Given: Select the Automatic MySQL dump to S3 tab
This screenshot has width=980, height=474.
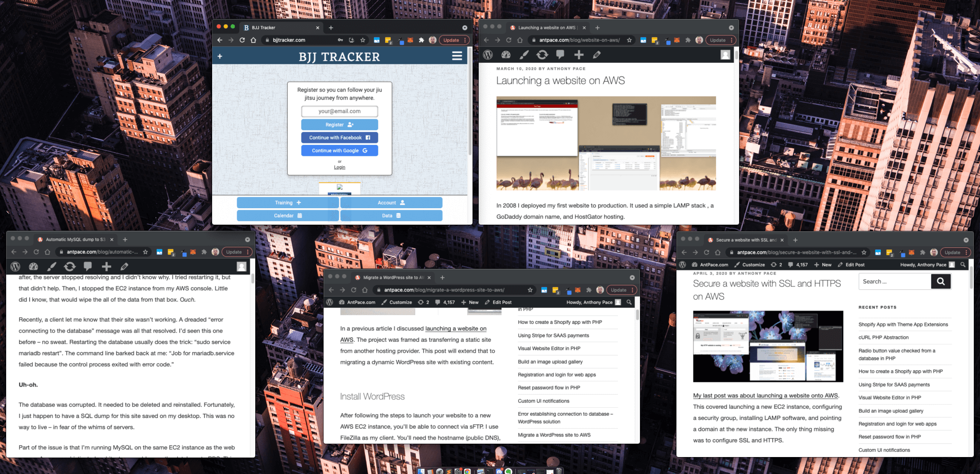Looking at the screenshot, I should click(76, 240).
